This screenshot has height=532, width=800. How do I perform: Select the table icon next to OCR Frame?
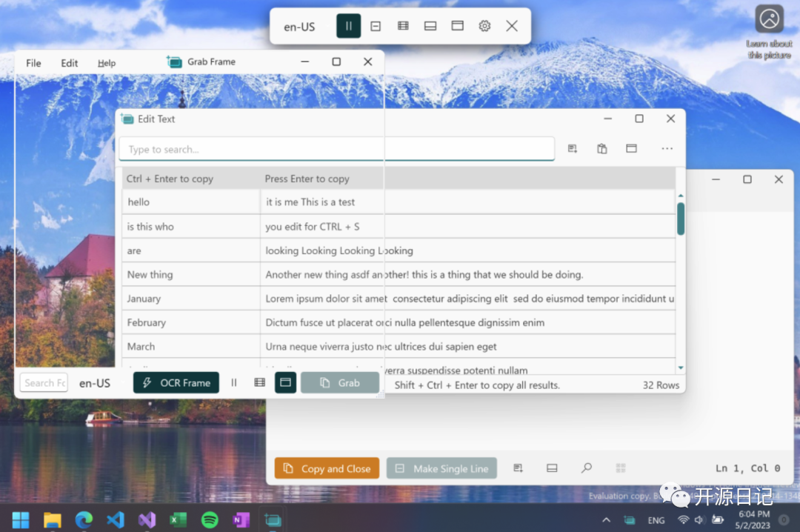(x=259, y=382)
